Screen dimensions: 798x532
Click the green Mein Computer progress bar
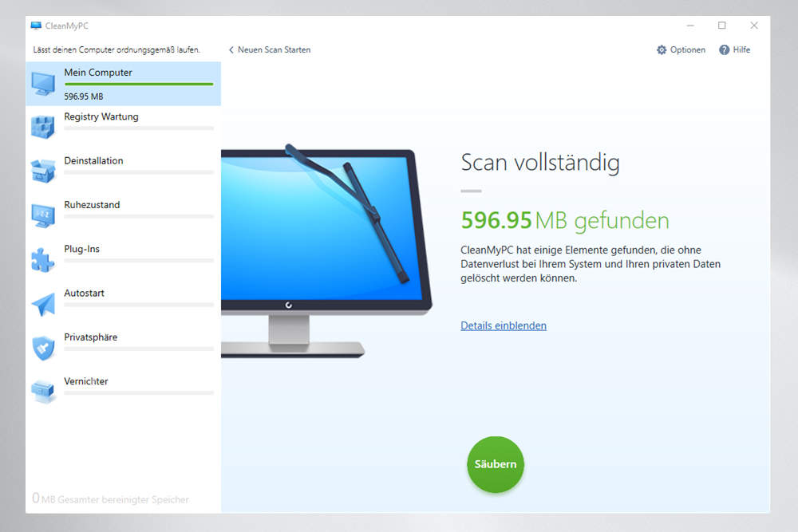click(138, 84)
